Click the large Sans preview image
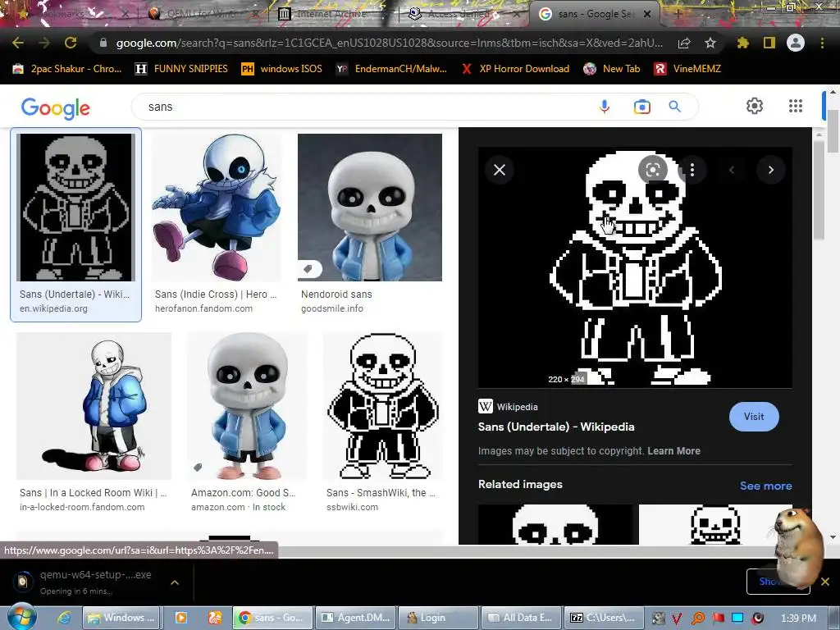 click(635, 267)
